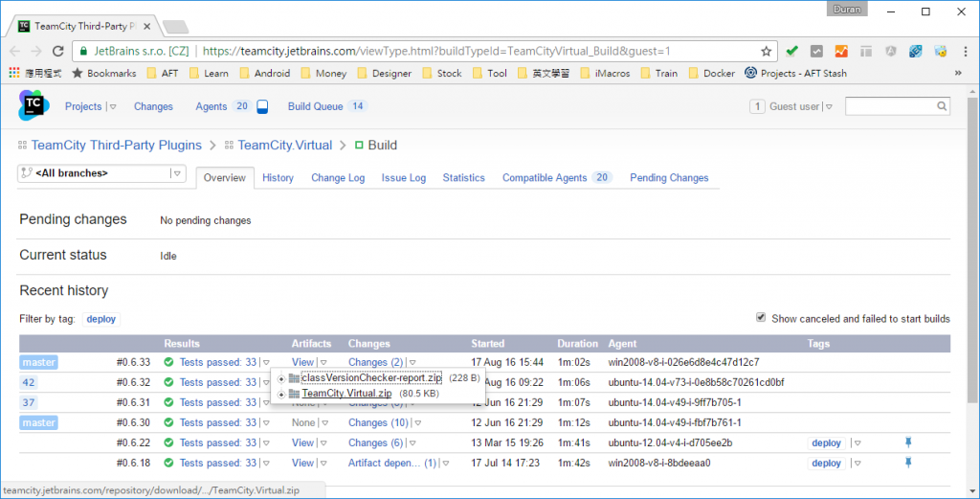
Task: Open the Apps shortcut in bookmarks bar
Action: coord(35,73)
